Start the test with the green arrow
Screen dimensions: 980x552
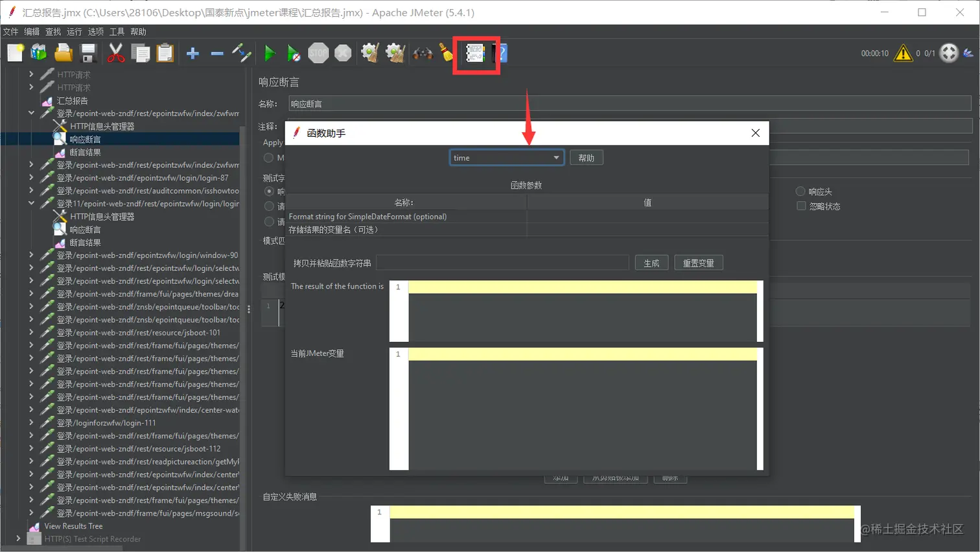tap(270, 53)
